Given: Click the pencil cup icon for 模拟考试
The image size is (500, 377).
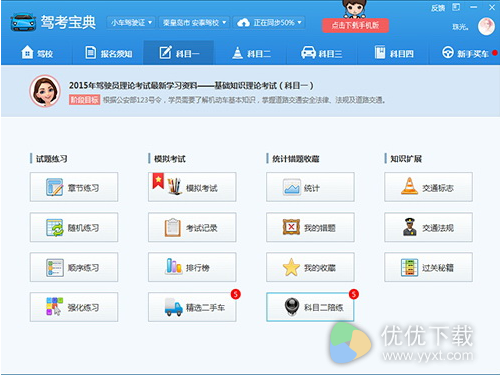Looking at the screenshot, I should click(x=175, y=186).
